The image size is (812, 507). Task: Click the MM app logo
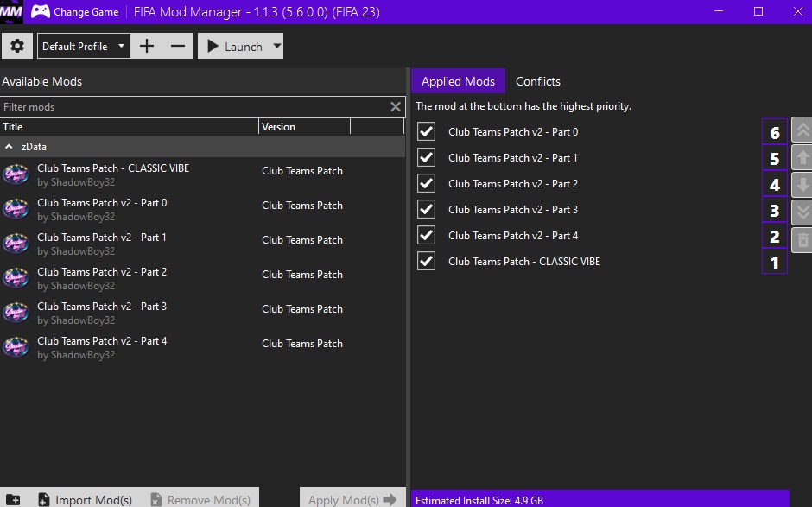click(x=11, y=11)
